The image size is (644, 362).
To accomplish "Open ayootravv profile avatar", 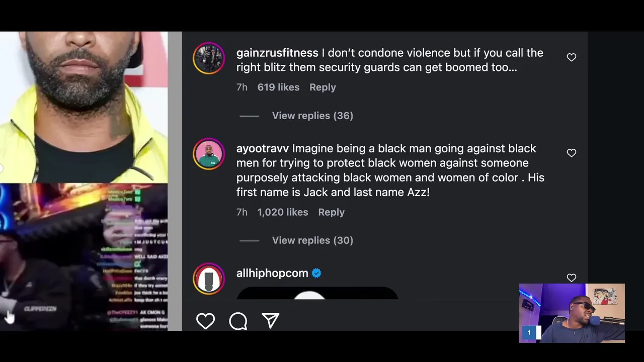I will point(209,154).
